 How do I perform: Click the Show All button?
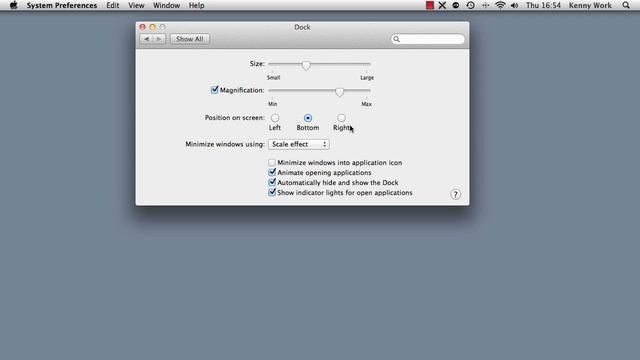pos(190,39)
